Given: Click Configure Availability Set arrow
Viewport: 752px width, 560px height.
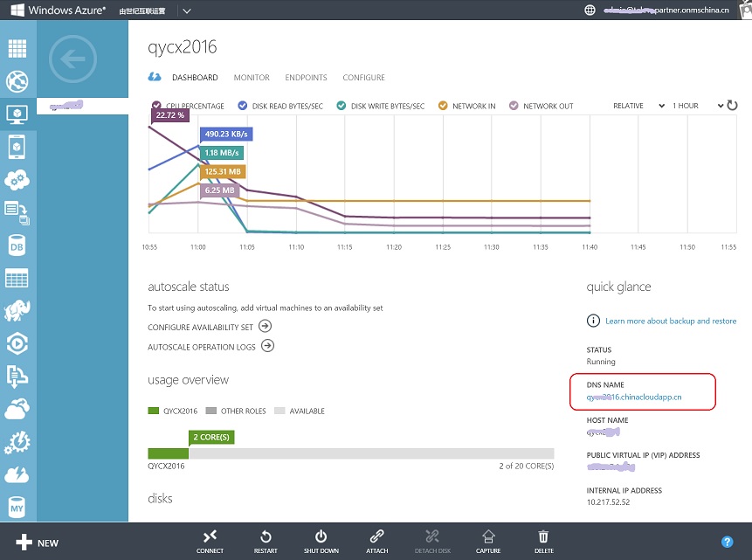Looking at the screenshot, I should tap(265, 327).
